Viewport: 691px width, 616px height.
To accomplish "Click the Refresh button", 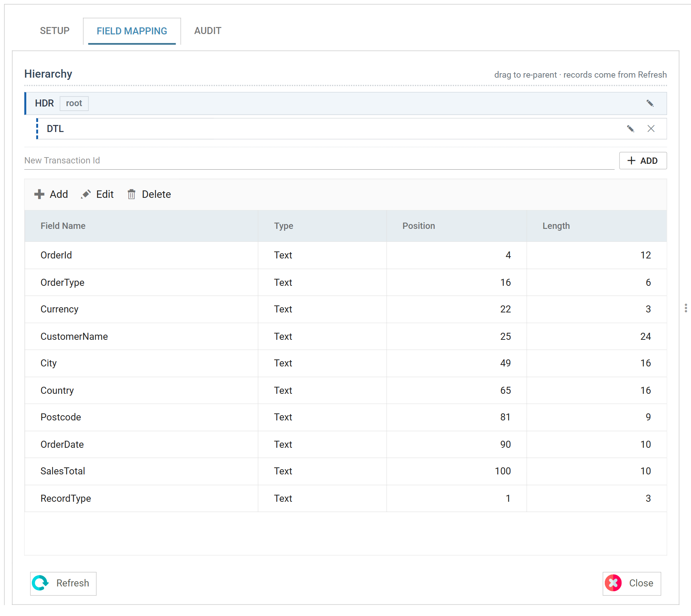I will point(63,583).
